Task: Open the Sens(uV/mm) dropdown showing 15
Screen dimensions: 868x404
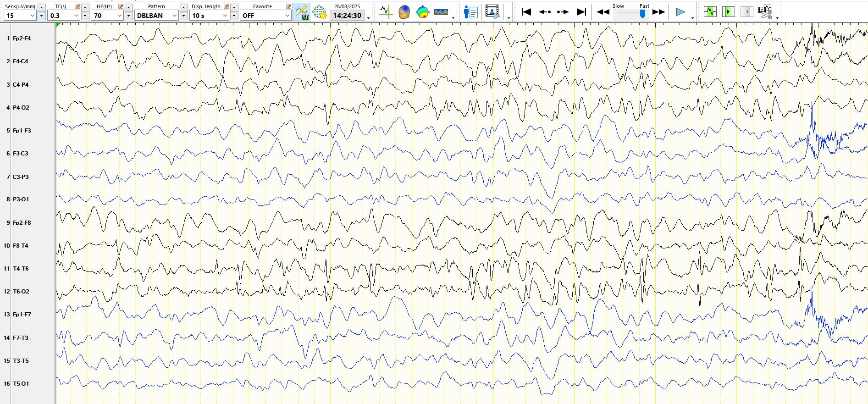Action: [x=20, y=16]
